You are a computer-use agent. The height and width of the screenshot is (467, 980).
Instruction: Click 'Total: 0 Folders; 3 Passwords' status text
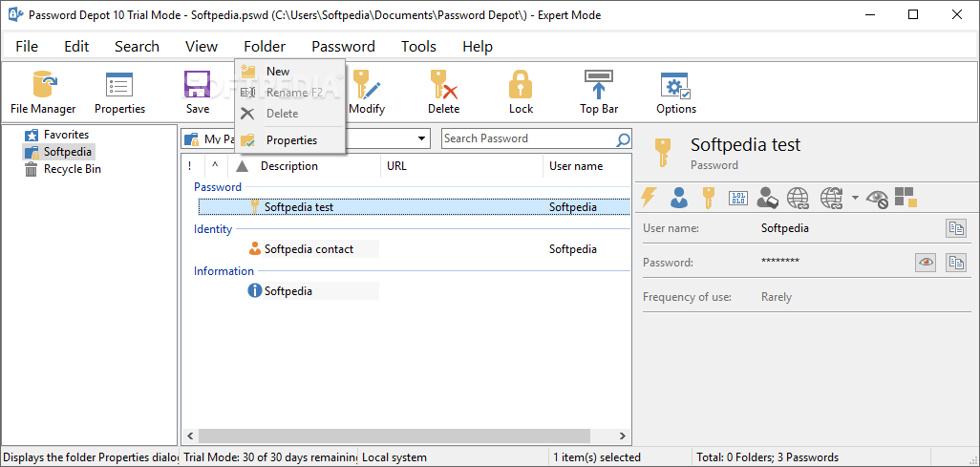[x=768, y=457]
